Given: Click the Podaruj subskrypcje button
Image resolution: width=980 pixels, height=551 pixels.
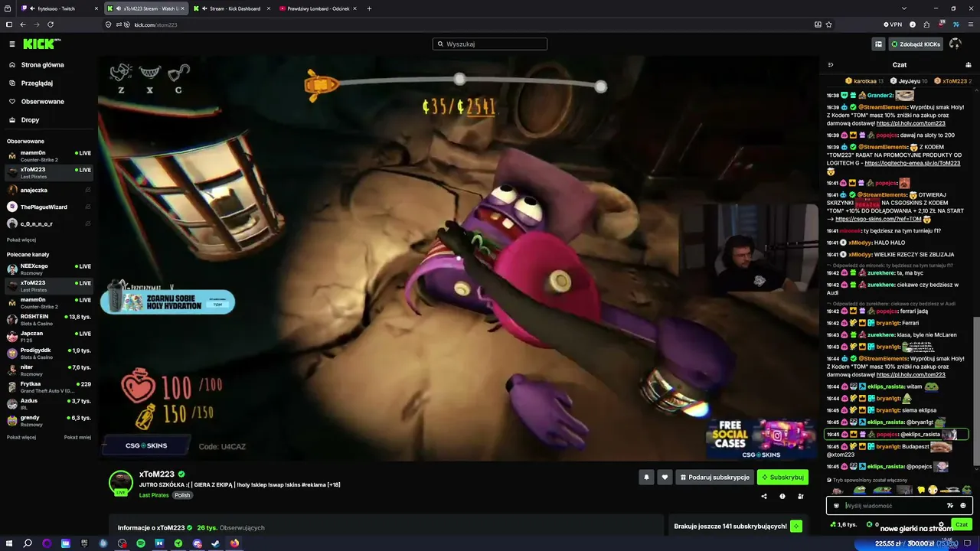Looking at the screenshot, I should click(714, 477).
